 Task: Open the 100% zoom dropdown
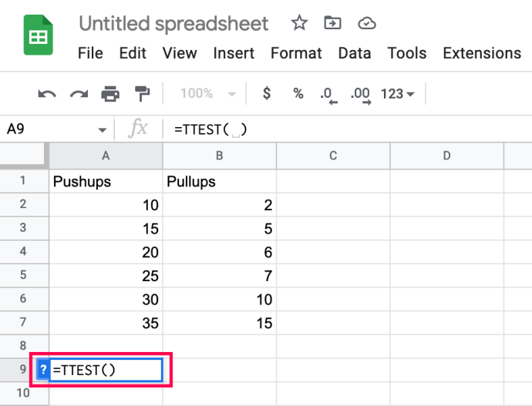click(207, 94)
